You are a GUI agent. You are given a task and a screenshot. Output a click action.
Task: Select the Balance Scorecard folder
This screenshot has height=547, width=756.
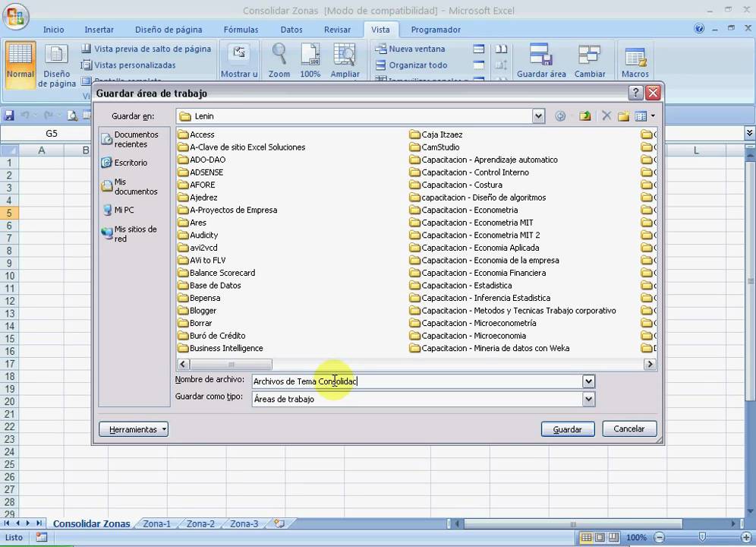217,273
